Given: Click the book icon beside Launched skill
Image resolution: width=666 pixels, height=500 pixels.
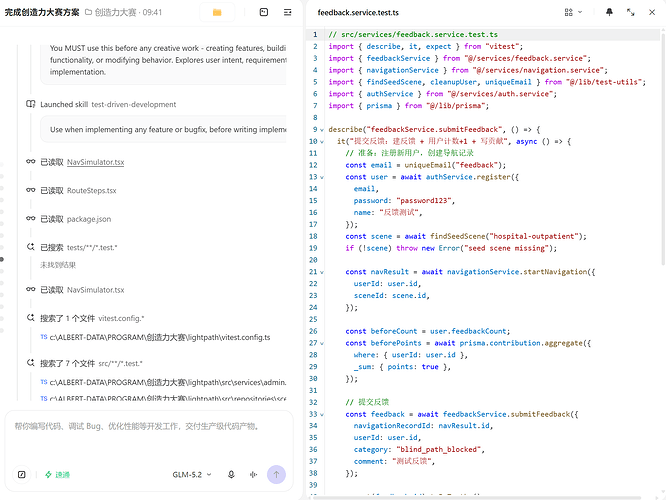Looking at the screenshot, I should (31, 104).
